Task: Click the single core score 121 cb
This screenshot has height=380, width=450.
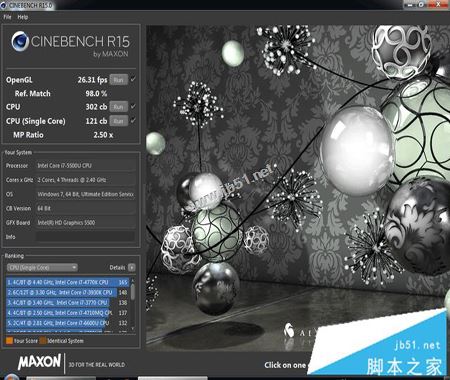Action: (96, 121)
